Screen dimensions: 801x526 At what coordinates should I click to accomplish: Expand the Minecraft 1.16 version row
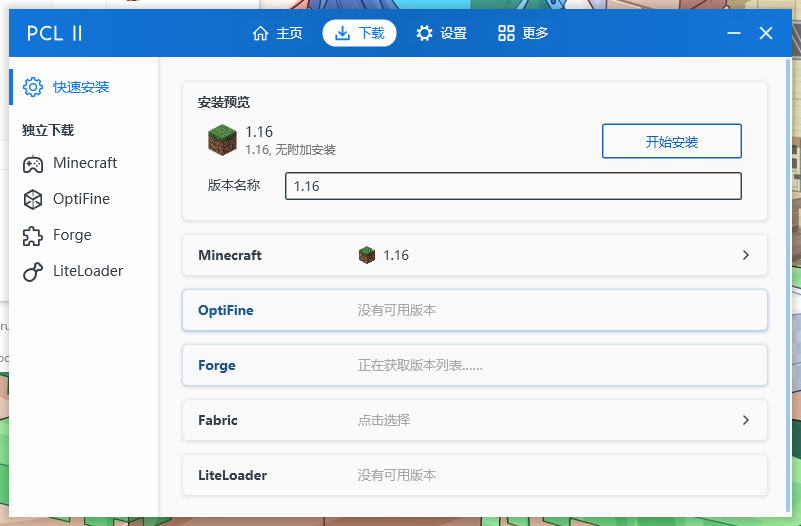(x=475, y=255)
